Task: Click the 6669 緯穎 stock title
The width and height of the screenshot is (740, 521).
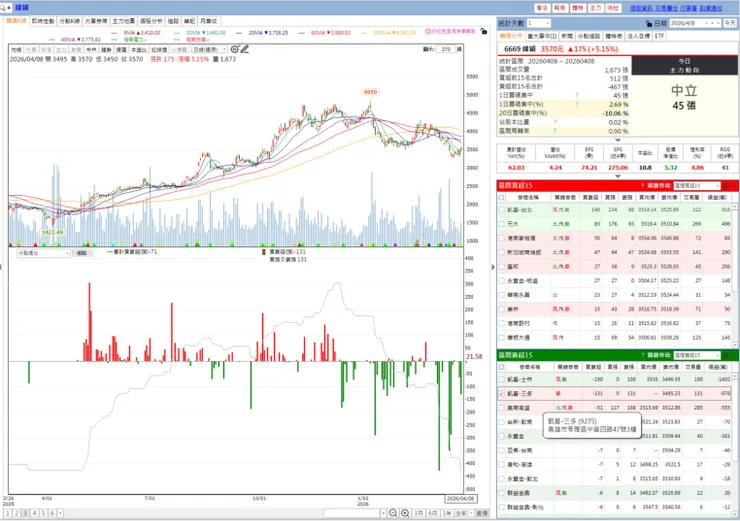Action: pyautogui.click(x=520, y=49)
